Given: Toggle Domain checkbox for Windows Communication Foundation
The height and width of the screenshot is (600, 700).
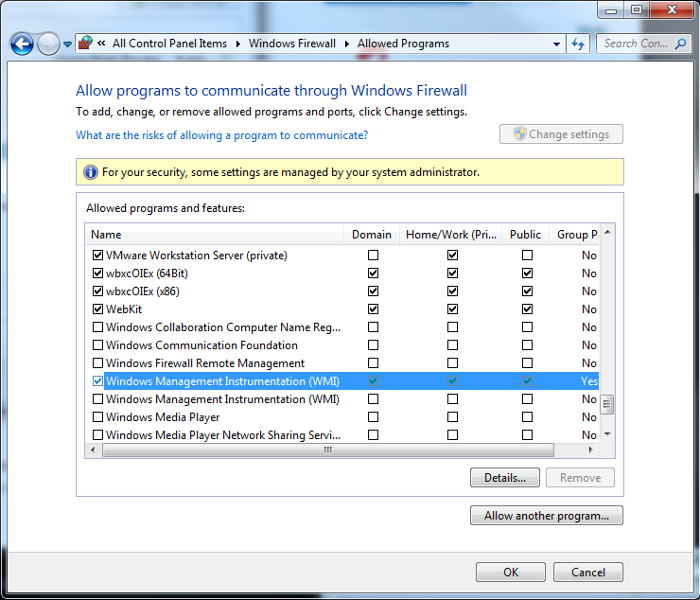Looking at the screenshot, I should click(374, 345).
